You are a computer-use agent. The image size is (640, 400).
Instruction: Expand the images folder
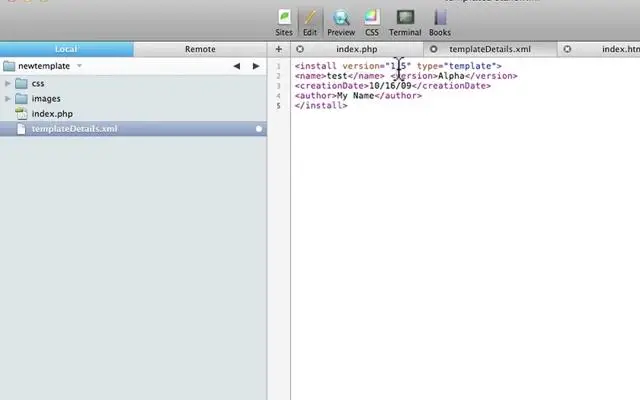tap(7, 98)
